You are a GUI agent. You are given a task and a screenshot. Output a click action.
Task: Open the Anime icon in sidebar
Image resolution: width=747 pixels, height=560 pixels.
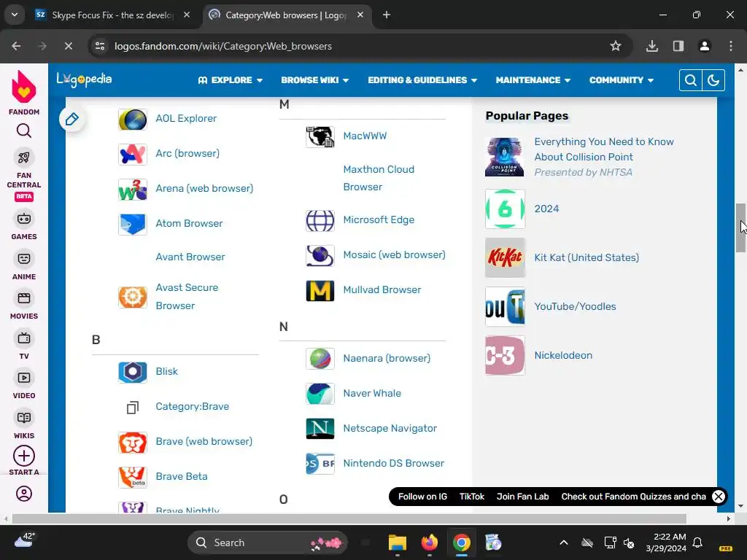tap(24, 259)
